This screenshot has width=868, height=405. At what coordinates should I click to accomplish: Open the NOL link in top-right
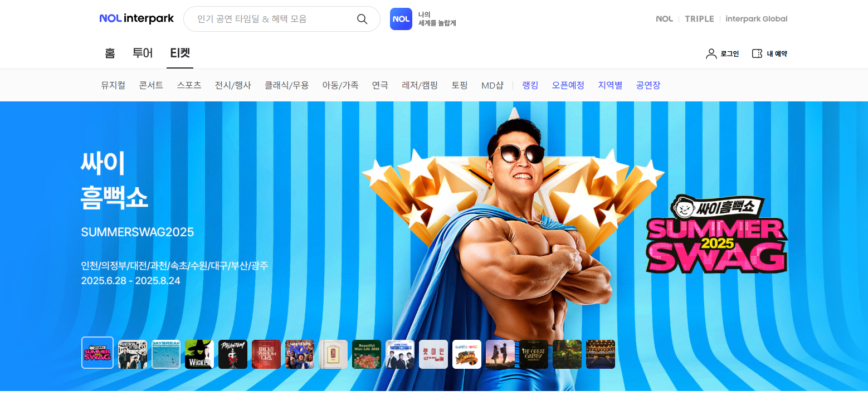664,19
